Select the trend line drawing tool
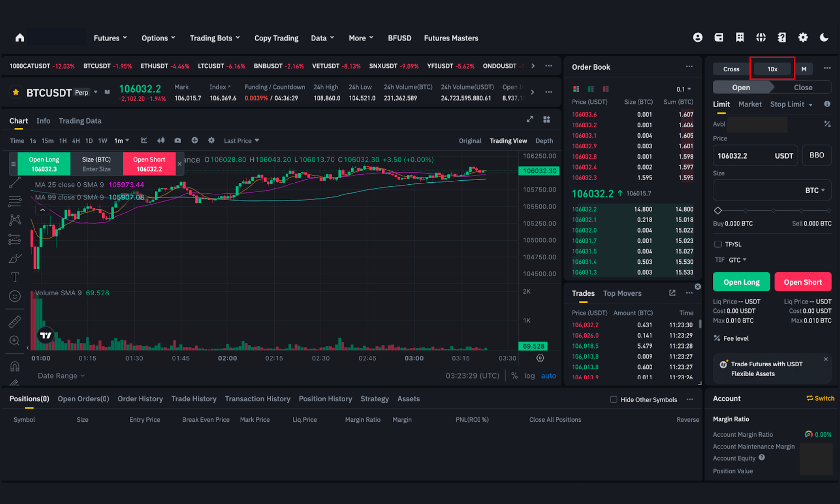 15,183
